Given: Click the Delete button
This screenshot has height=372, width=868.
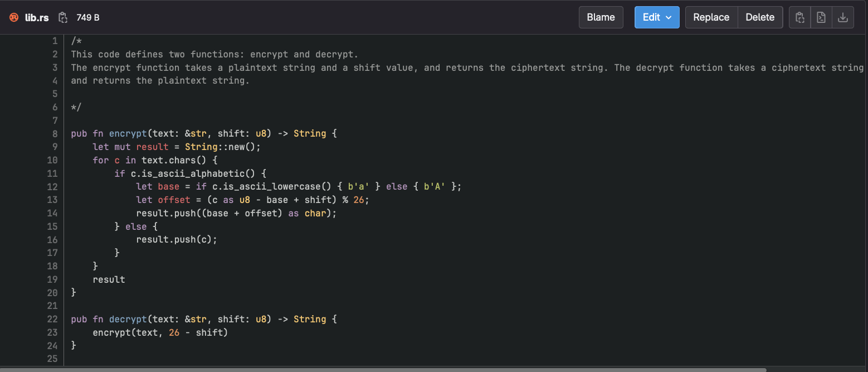Looking at the screenshot, I should [x=760, y=17].
